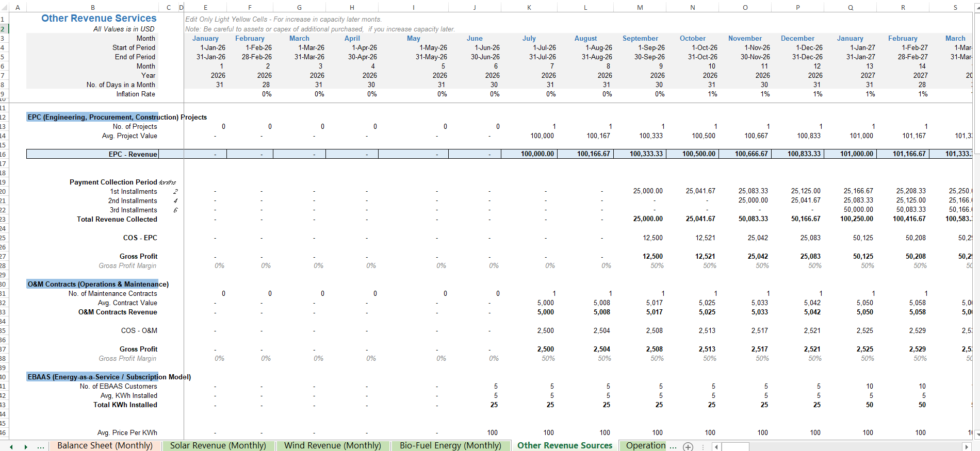Select the row 2 header
This screenshot has height=451, width=980.
point(3,29)
